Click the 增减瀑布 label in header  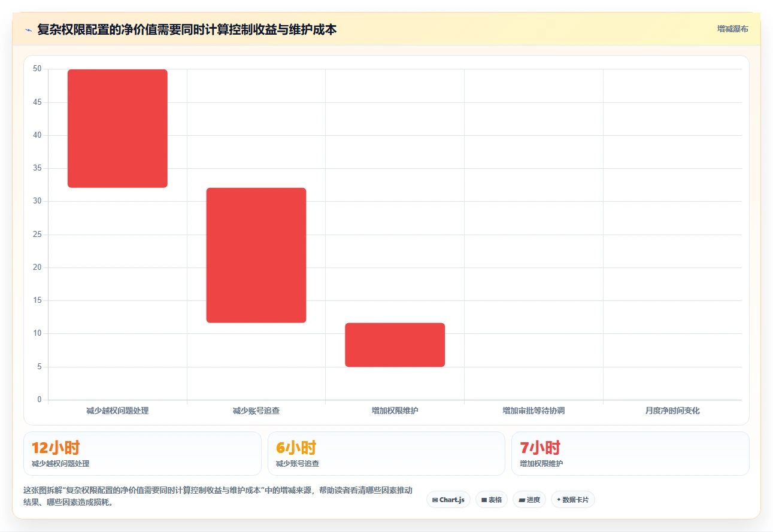pyautogui.click(x=733, y=29)
